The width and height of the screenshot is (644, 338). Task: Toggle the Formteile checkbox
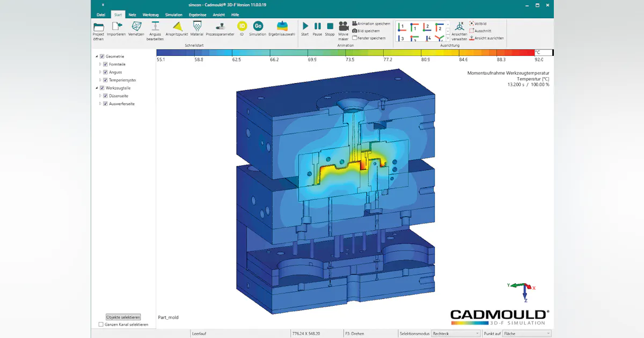[105, 64]
